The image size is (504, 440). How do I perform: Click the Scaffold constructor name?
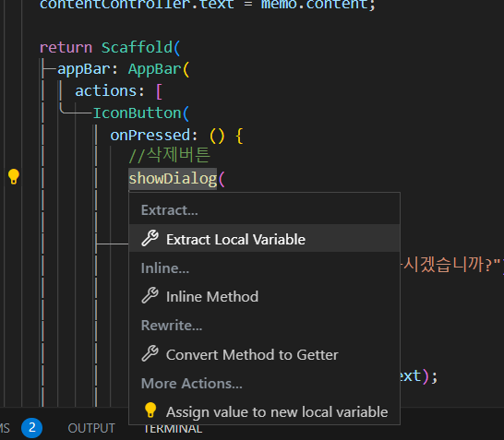click(138, 48)
